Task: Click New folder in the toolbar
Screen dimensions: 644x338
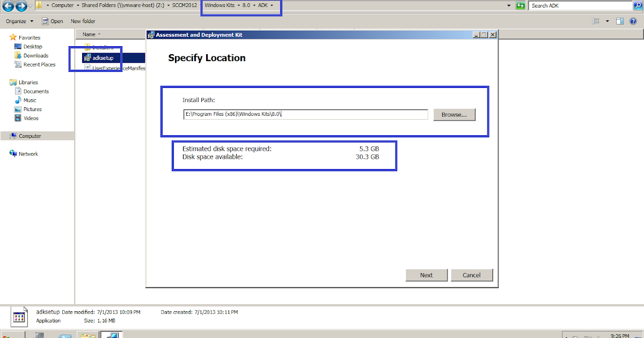Action: [83, 21]
